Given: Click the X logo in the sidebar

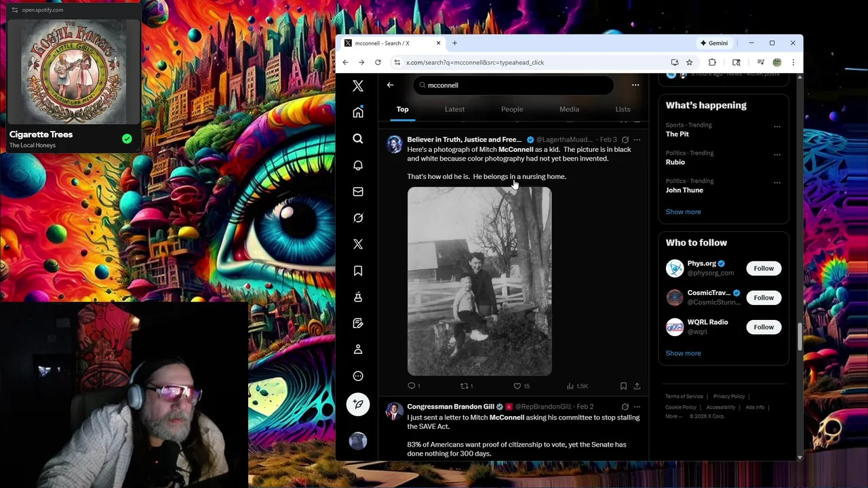Looking at the screenshot, I should click(358, 86).
